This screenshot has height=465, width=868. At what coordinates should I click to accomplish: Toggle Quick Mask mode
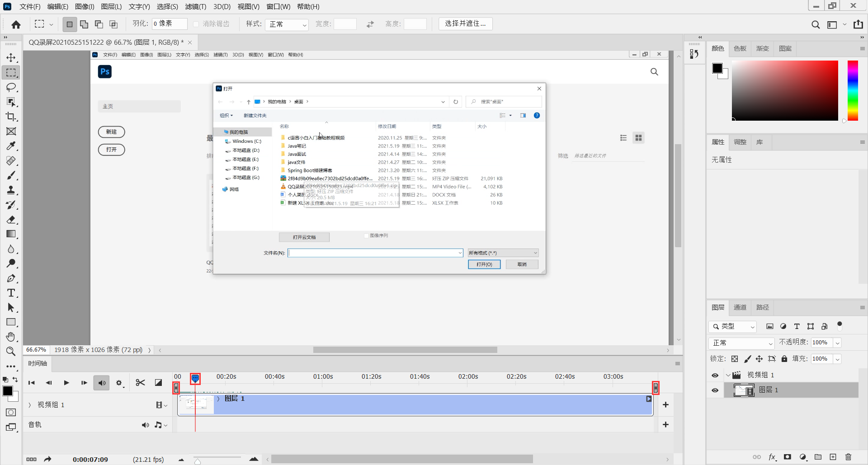(11, 412)
